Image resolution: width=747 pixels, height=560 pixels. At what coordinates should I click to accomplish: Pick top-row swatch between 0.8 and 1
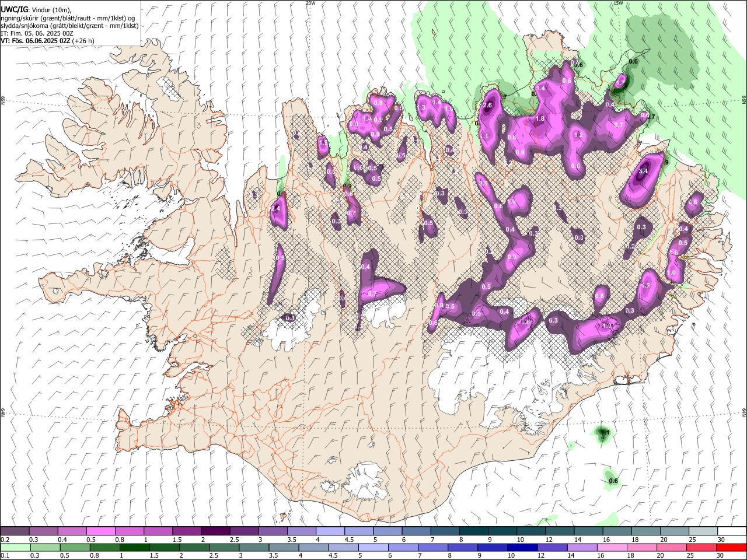pyautogui.click(x=129, y=531)
